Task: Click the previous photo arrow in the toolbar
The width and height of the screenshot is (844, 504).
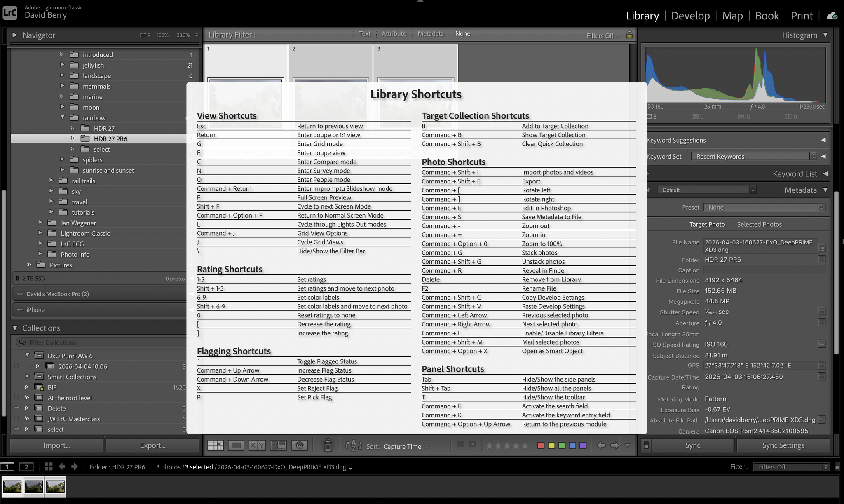Action: click(601, 445)
